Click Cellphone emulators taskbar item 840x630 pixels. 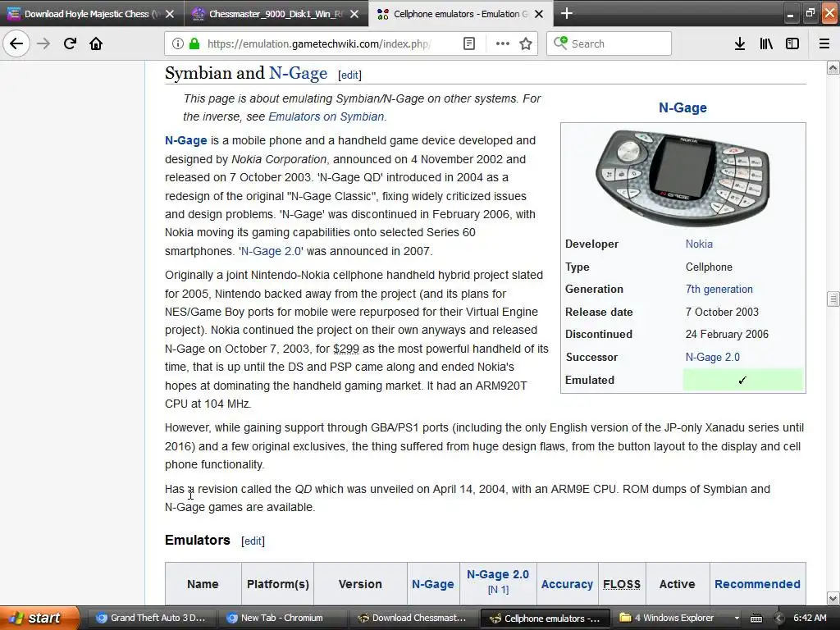(x=545, y=618)
